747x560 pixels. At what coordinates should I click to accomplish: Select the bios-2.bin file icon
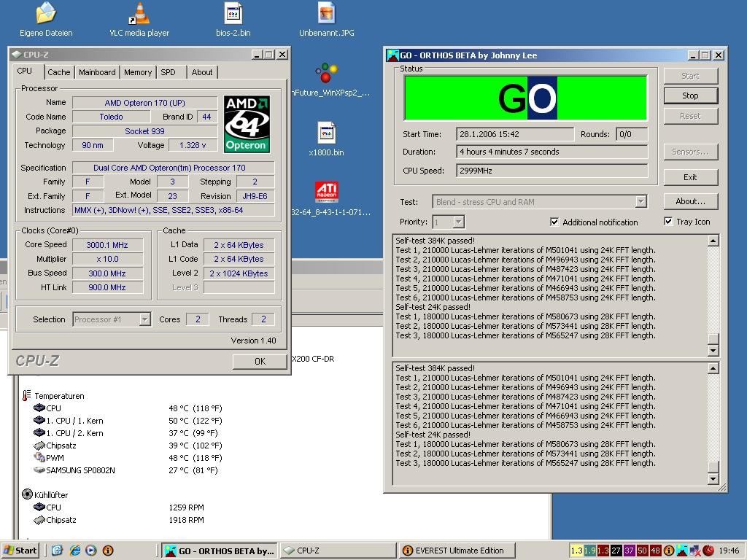233,13
